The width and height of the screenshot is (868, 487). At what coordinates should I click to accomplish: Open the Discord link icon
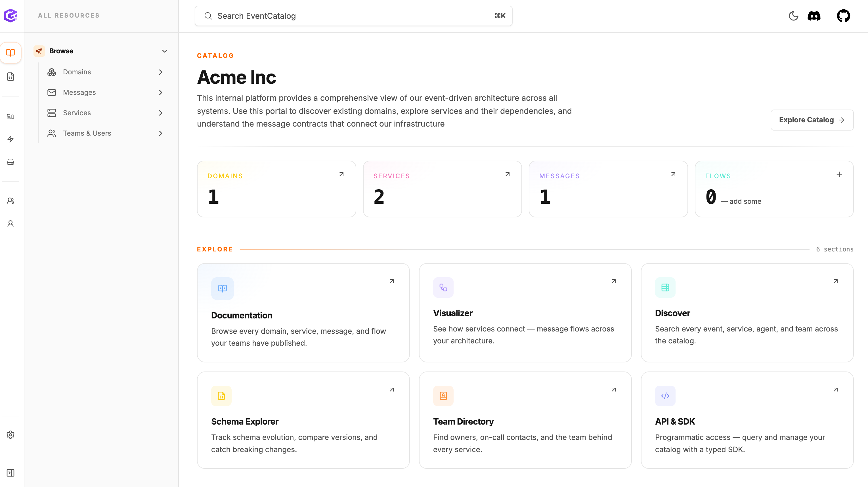point(814,16)
